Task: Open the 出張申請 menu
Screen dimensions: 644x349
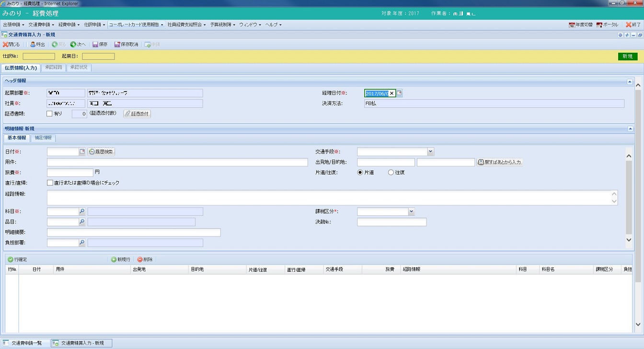Action: pyautogui.click(x=14, y=24)
